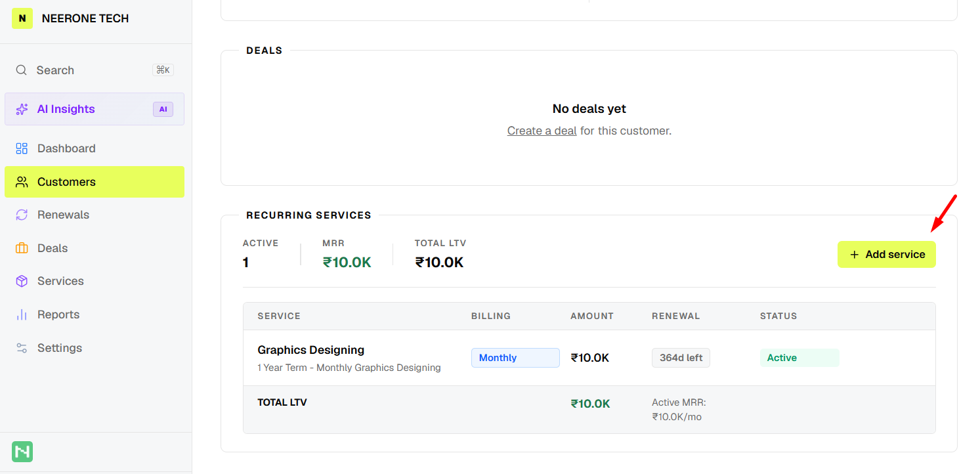Image resolution: width=980 pixels, height=474 pixels.
Task: Click the Services box icon
Action: 22,281
